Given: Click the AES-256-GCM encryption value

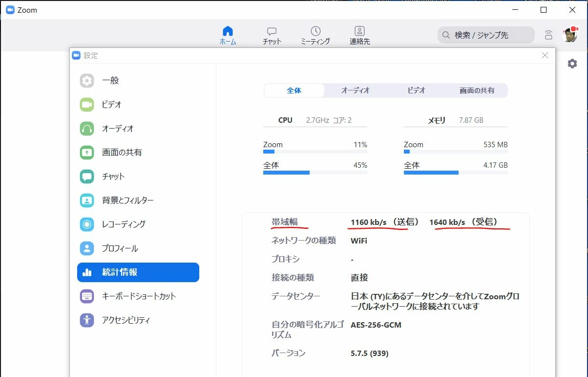Looking at the screenshot, I should point(376,325).
